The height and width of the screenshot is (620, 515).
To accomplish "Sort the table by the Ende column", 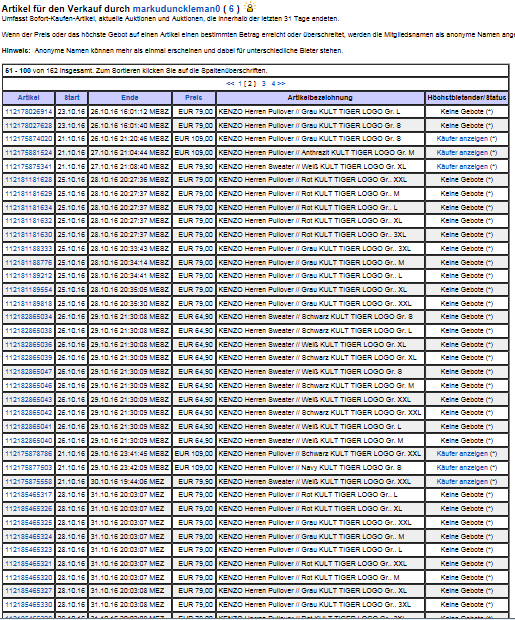I will pyautogui.click(x=130, y=98).
